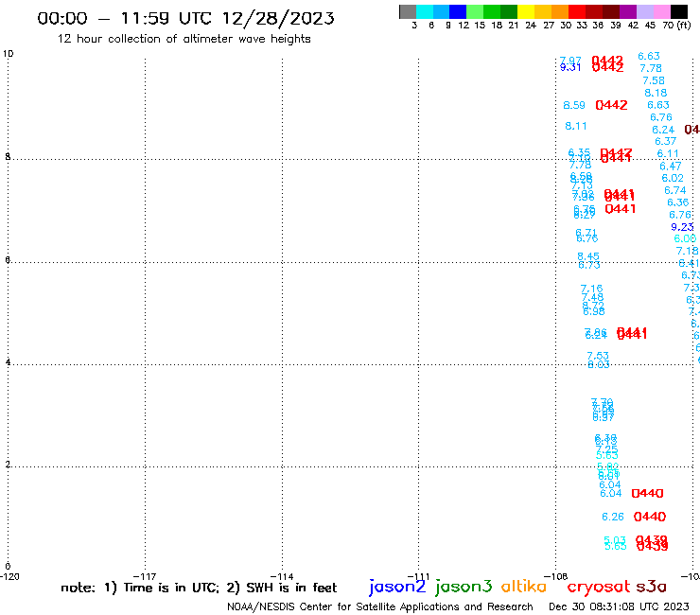Select the dark blue value 9.31
The image size is (700, 615).
tap(570, 67)
